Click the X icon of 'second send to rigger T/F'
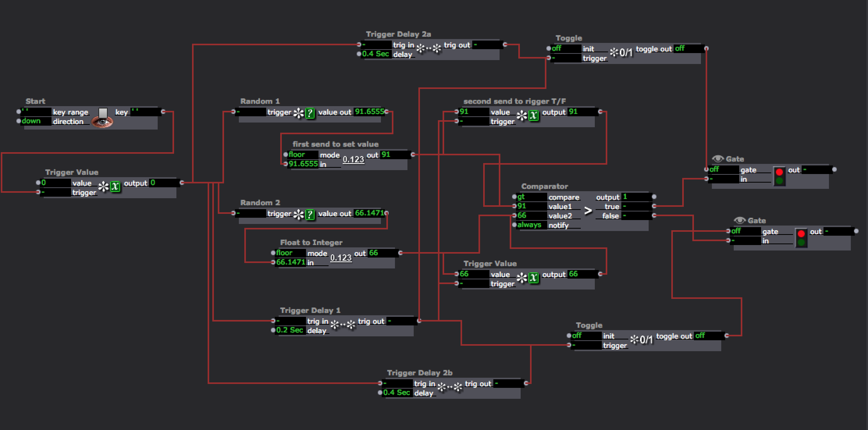 pyautogui.click(x=534, y=116)
